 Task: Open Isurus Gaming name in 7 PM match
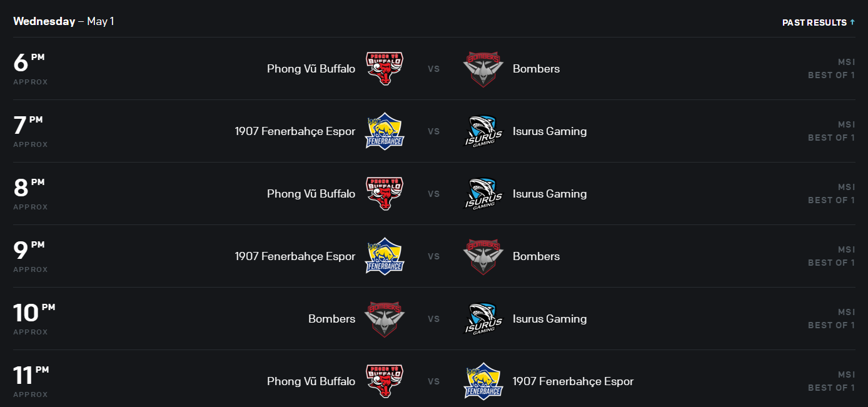(550, 131)
